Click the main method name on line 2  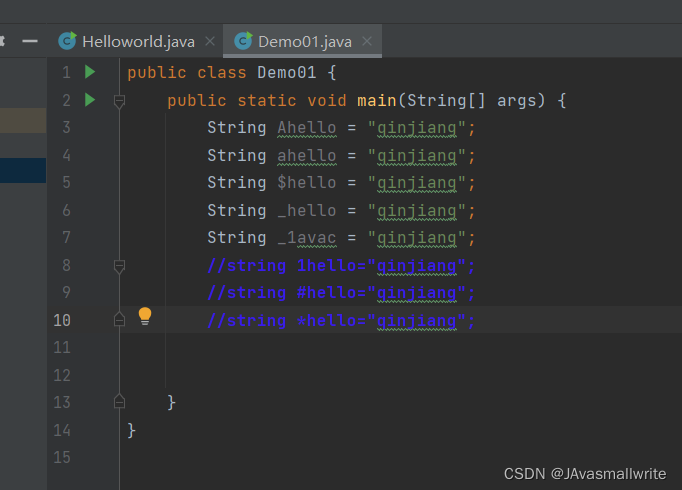coord(377,101)
